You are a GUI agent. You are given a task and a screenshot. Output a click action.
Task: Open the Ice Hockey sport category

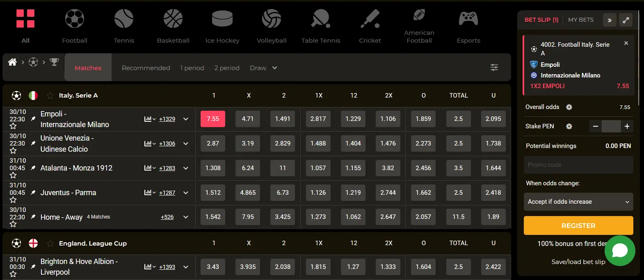tap(222, 26)
